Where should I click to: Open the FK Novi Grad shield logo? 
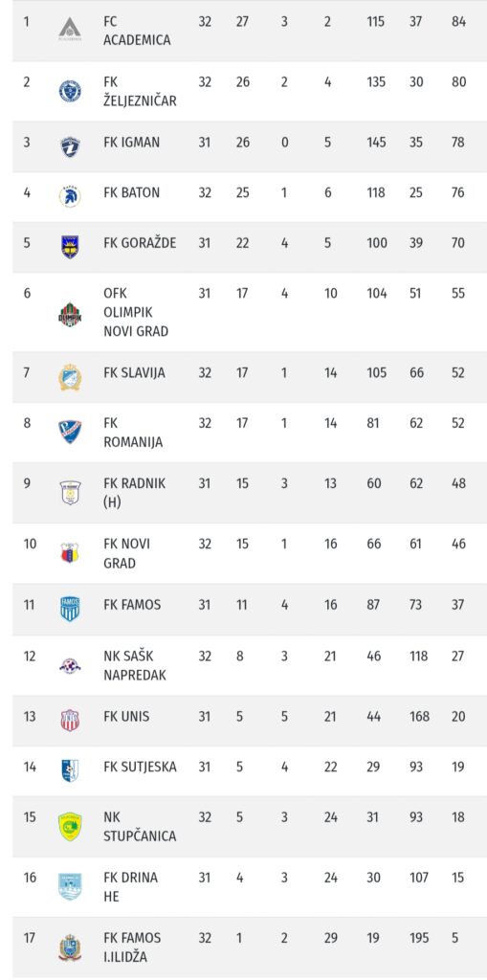click(70, 553)
